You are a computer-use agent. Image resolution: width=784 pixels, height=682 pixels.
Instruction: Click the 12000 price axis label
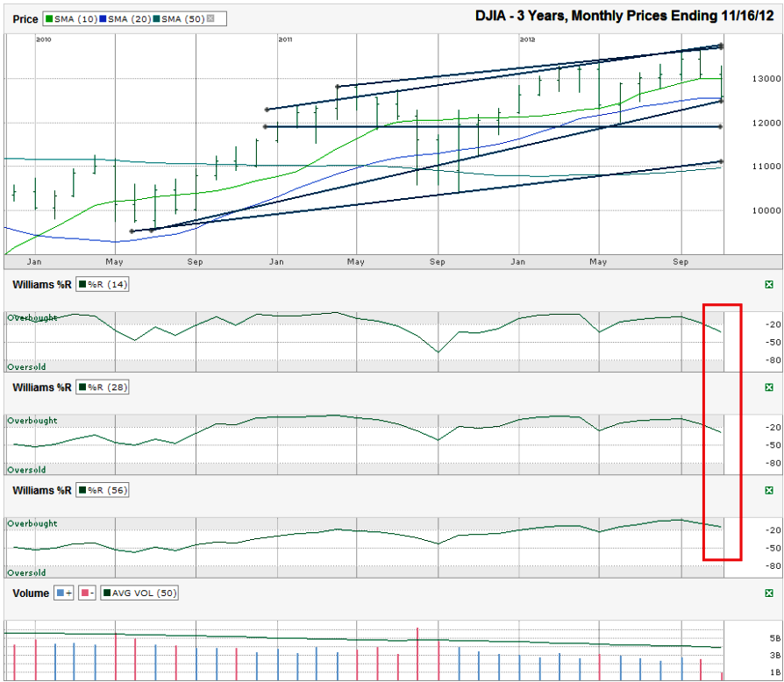tap(766, 123)
